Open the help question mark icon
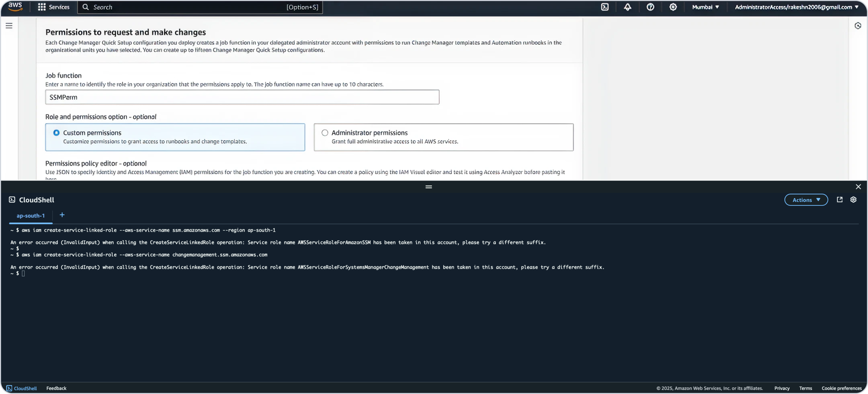This screenshot has height=394, width=868. coord(650,7)
